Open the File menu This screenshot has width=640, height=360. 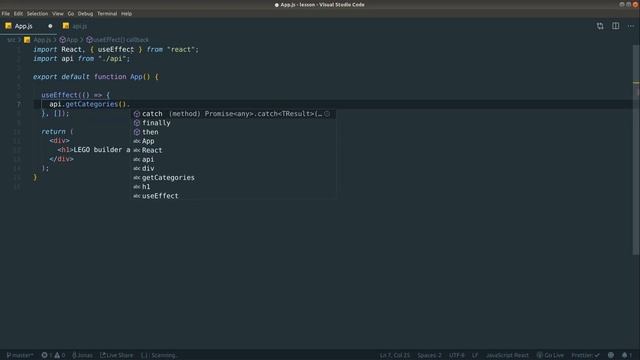point(6,13)
